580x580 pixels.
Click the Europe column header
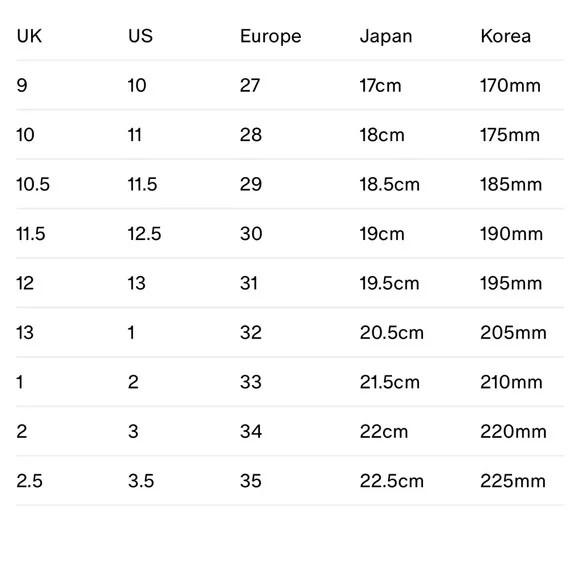(271, 37)
